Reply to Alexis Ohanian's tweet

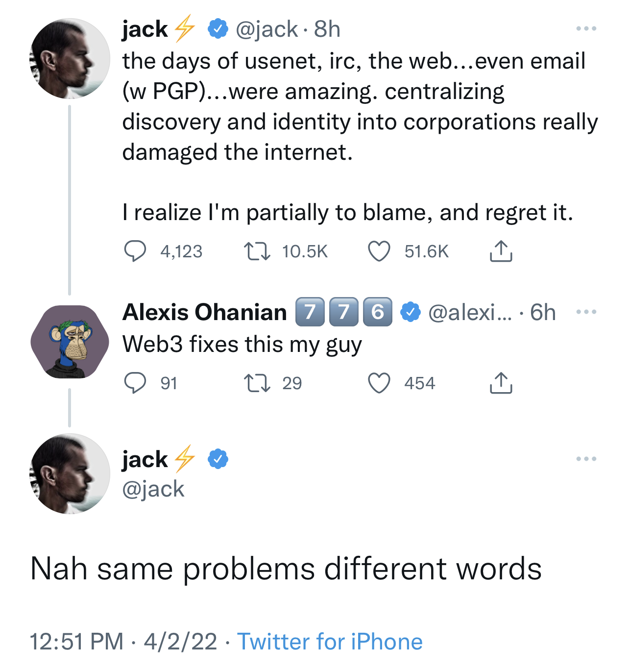(x=135, y=383)
